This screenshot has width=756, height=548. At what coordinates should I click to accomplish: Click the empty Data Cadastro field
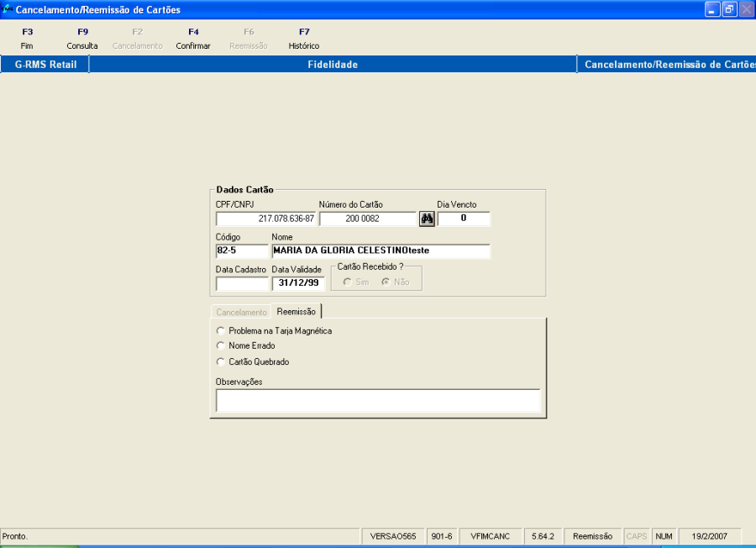(242, 283)
